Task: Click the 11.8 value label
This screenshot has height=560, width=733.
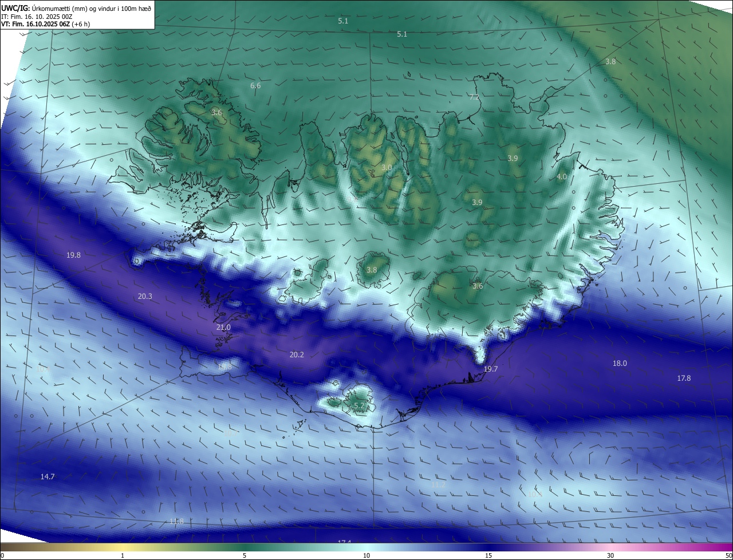Action: [x=176, y=522]
